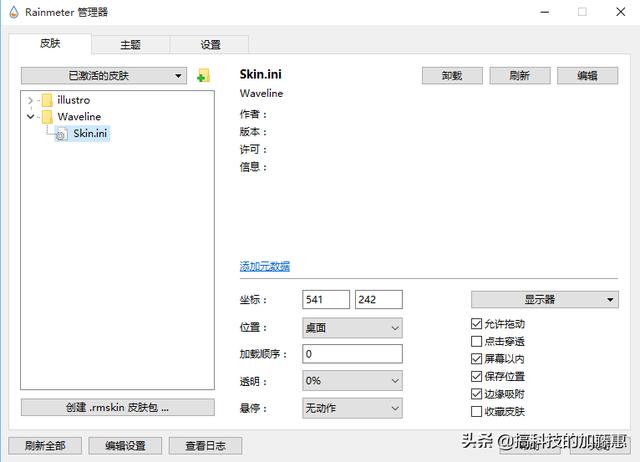Select the Waveline tree row label
The width and height of the screenshot is (640, 462).
pyautogui.click(x=79, y=117)
